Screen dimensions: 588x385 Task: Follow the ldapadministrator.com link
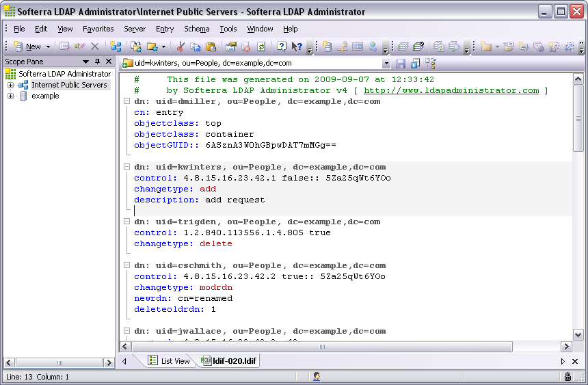[451, 90]
